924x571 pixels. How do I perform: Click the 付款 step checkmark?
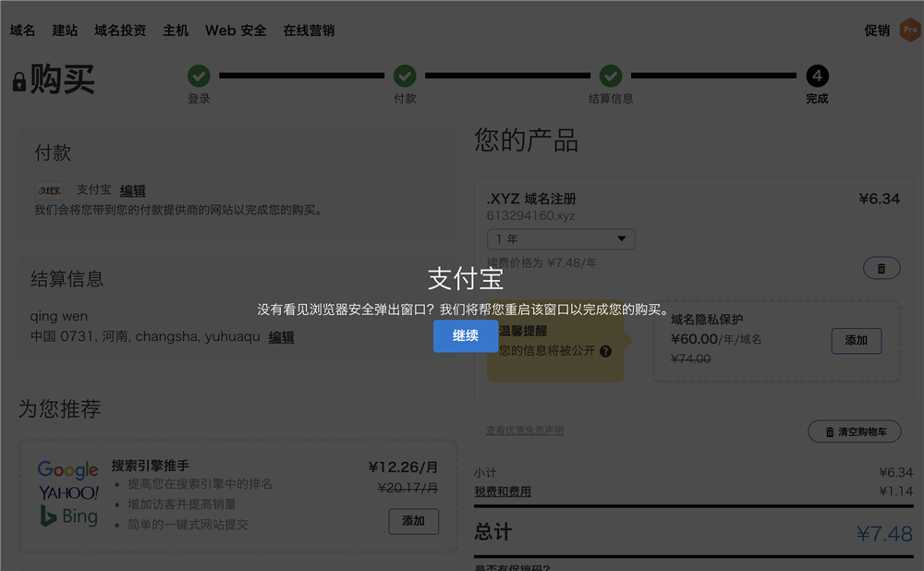[x=405, y=76]
